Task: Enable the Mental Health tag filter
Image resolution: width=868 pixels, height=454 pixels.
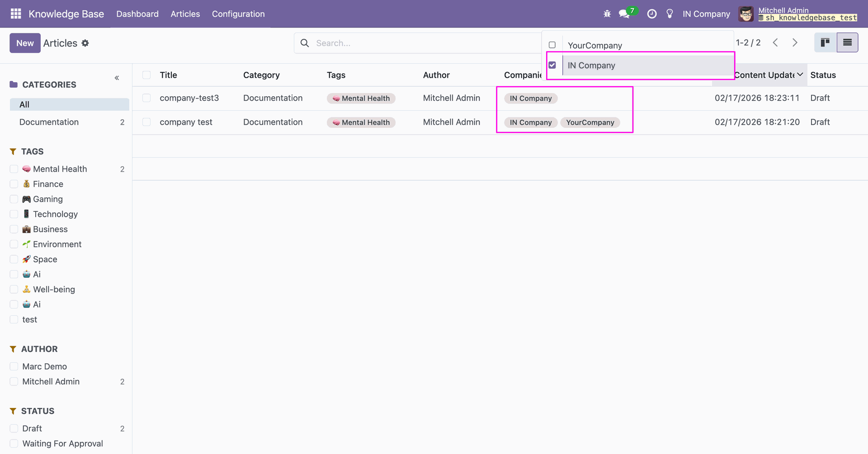Action: pyautogui.click(x=14, y=169)
